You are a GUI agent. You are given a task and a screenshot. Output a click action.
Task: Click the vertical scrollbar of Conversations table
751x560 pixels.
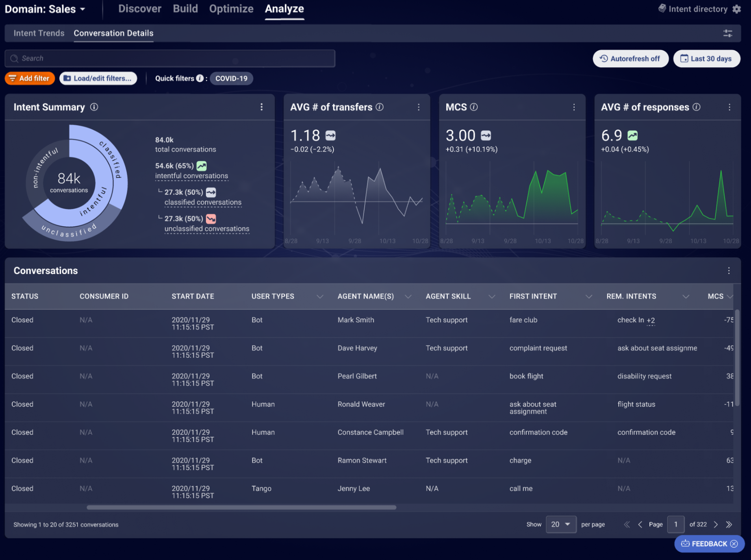[737, 358]
